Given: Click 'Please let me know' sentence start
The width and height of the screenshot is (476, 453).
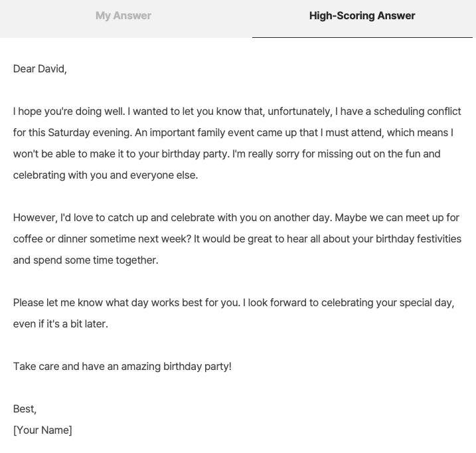Looking at the screenshot, I should tap(58, 303).
